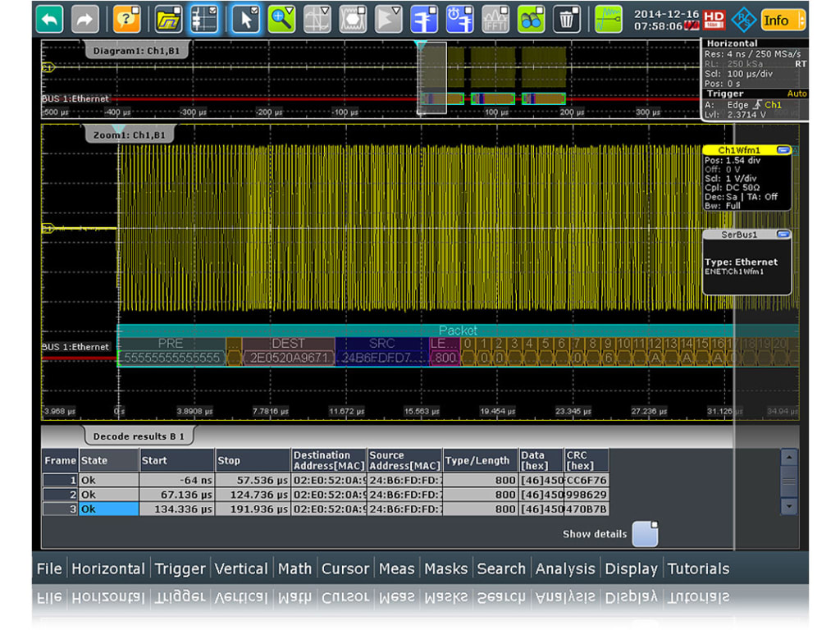
Task: Select frame 1 row number cell
Action: point(61,480)
